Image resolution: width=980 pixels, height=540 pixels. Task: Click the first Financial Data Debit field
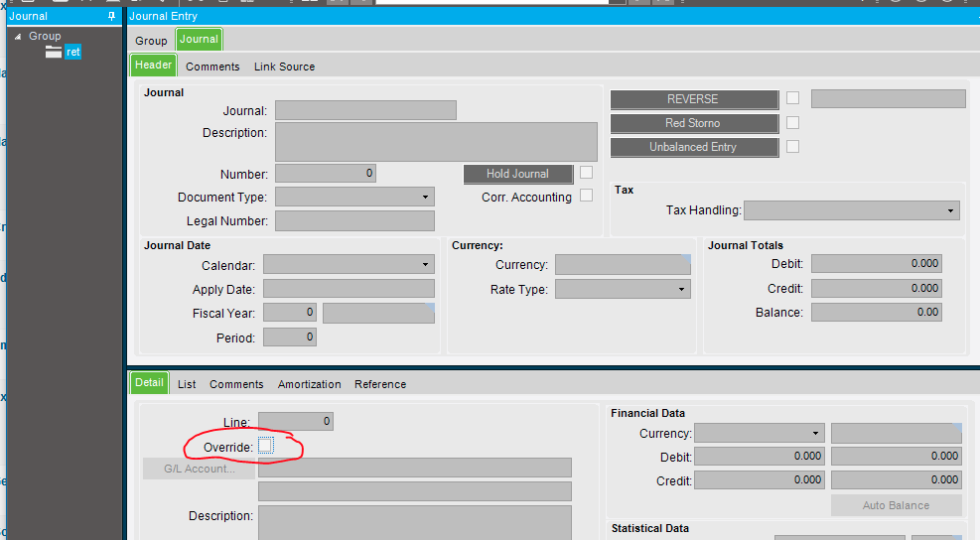click(x=760, y=457)
